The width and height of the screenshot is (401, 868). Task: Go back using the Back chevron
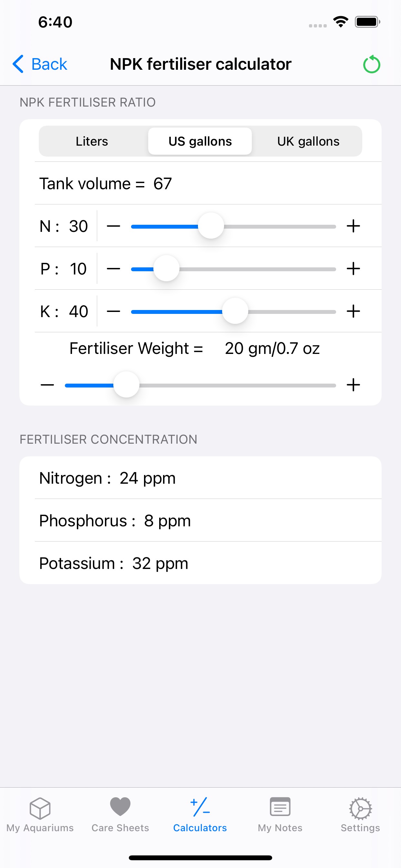point(40,64)
